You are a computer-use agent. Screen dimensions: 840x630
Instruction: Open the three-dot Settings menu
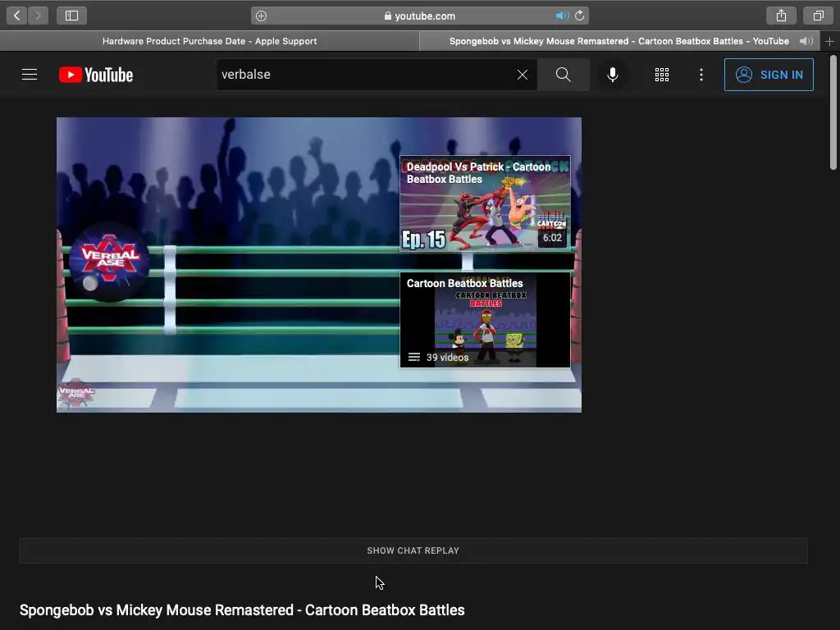point(701,75)
